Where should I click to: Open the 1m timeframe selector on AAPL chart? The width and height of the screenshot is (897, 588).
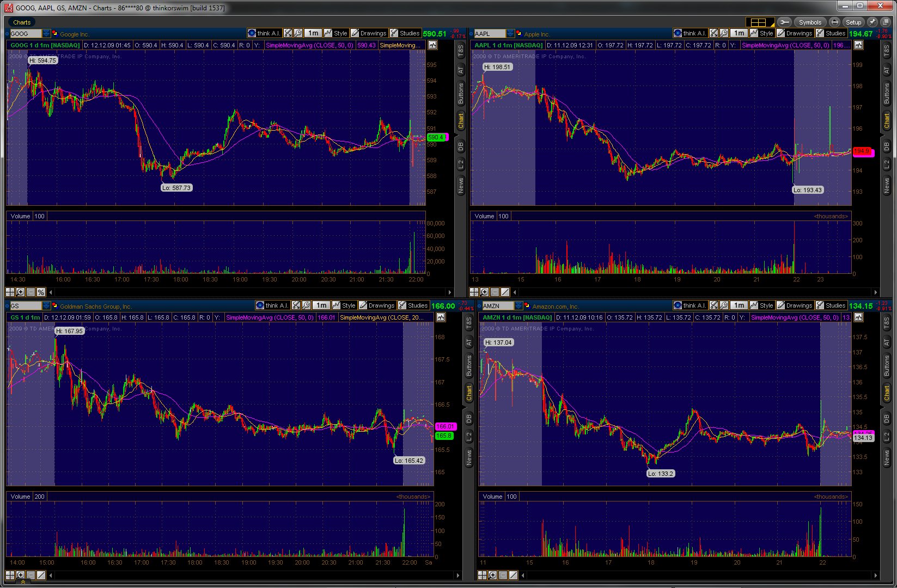739,33
